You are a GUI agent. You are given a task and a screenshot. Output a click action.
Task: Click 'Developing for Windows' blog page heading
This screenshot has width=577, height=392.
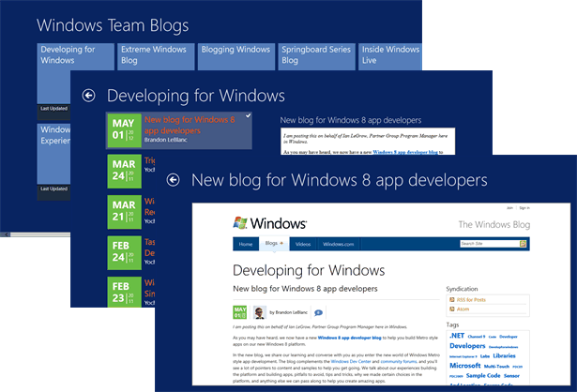coord(309,271)
